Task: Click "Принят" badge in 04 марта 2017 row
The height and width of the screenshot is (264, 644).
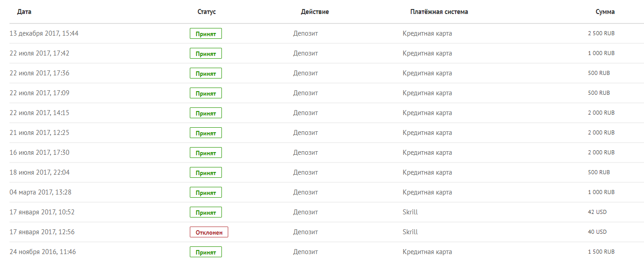Action: point(206,192)
